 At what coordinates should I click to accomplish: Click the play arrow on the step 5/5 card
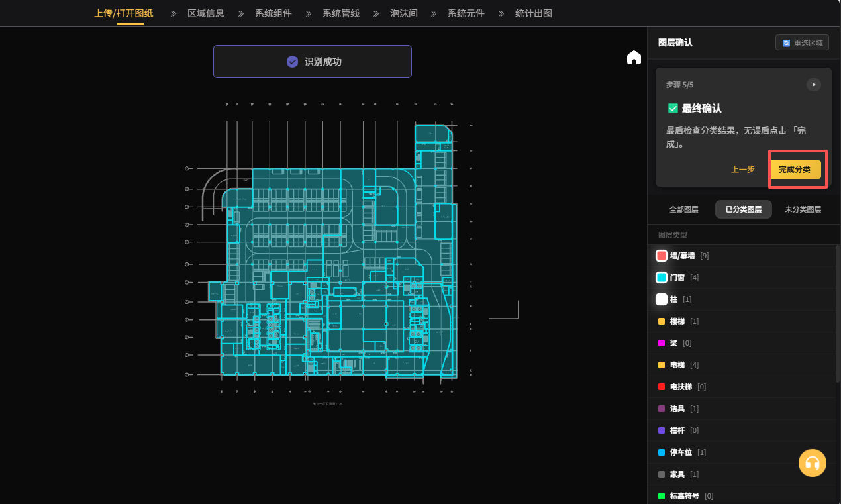coord(813,85)
